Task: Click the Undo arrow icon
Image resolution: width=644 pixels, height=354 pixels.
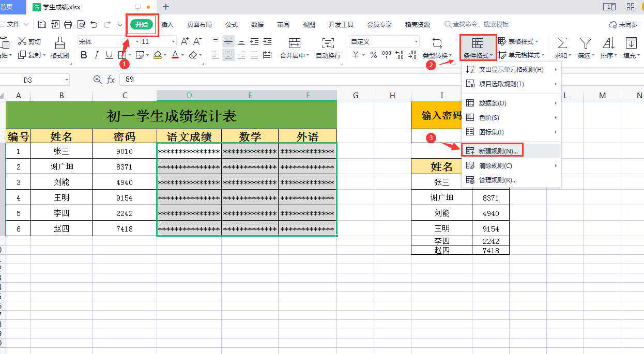Action: (x=94, y=24)
